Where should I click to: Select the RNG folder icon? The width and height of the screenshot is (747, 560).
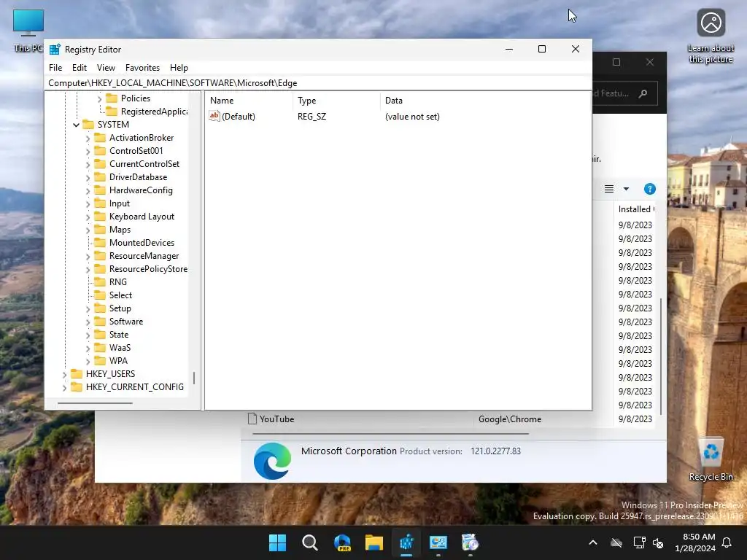(100, 282)
